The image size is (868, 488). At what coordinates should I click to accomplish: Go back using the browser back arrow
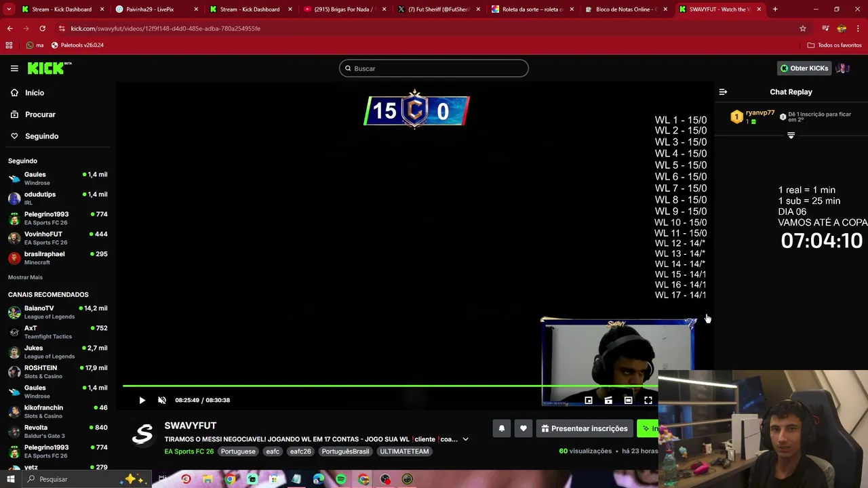tap(9, 28)
